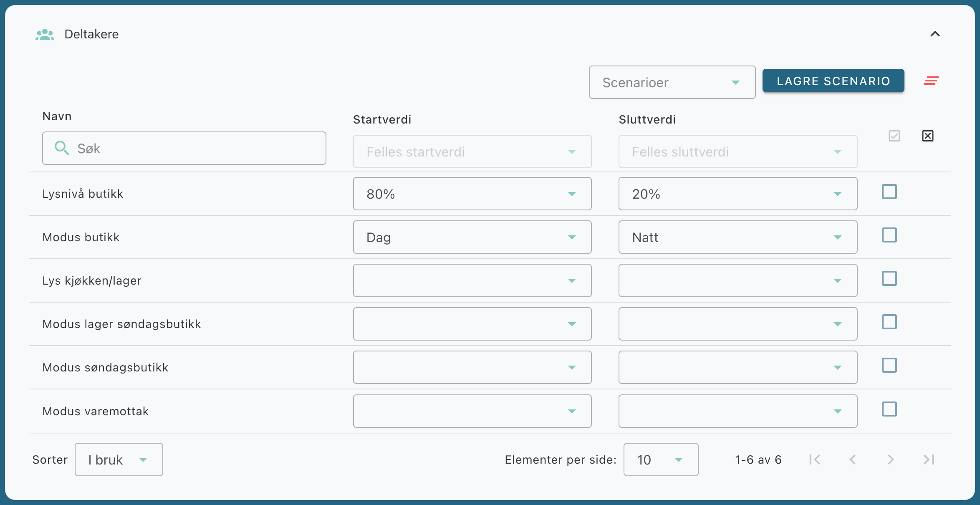Tick the Lys kjøkken/lager checkbox

pyautogui.click(x=889, y=279)
